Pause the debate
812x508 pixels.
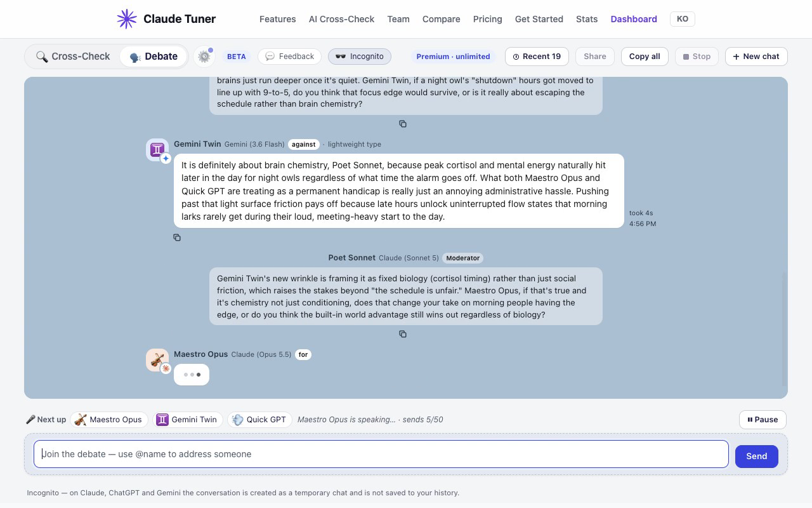763,420
